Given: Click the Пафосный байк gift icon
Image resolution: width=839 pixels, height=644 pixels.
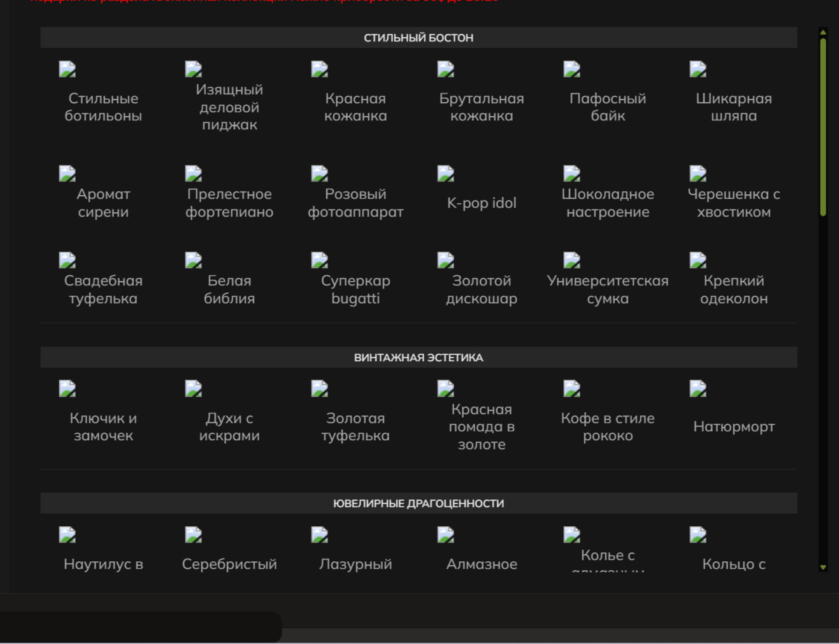Looking at the screenshot, I should coord(572,69).
